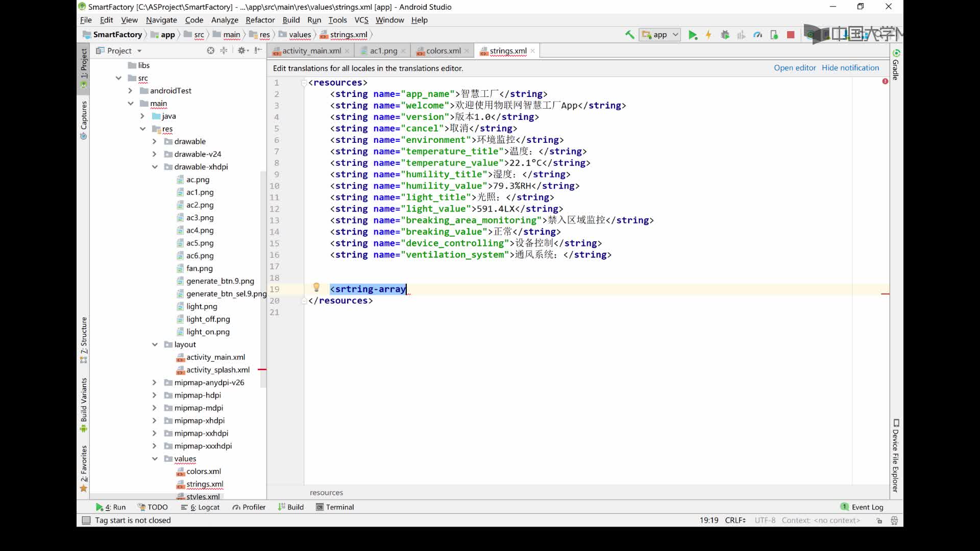The image size is (980, 551).
Task: Collapse the main folder
Action: point(131,104)
